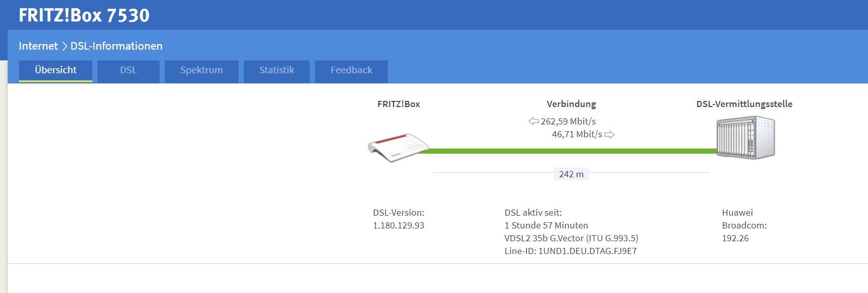Image resolution: width=868 pixels, height=293 pixels.
Task: Click the DSL exchange cabinet image
Action: pos(746,138)
